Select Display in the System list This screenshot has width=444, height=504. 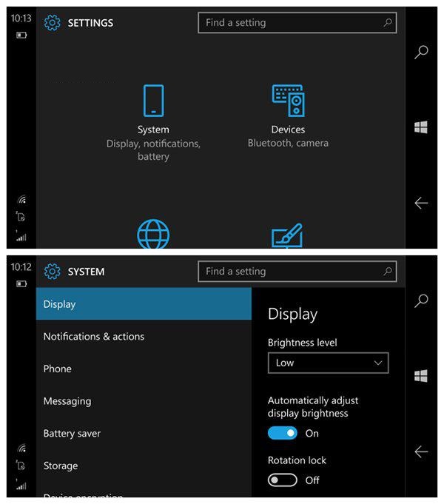(144, 304)
